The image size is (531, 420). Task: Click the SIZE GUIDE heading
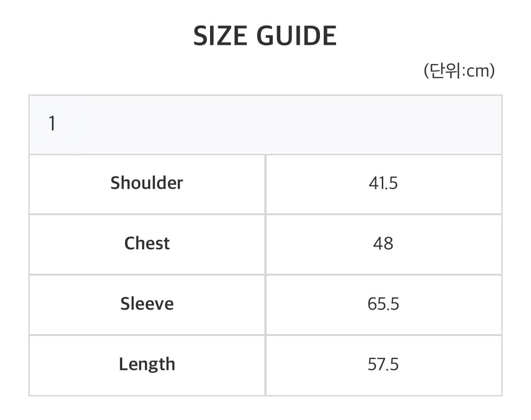[x=265, y=36]
